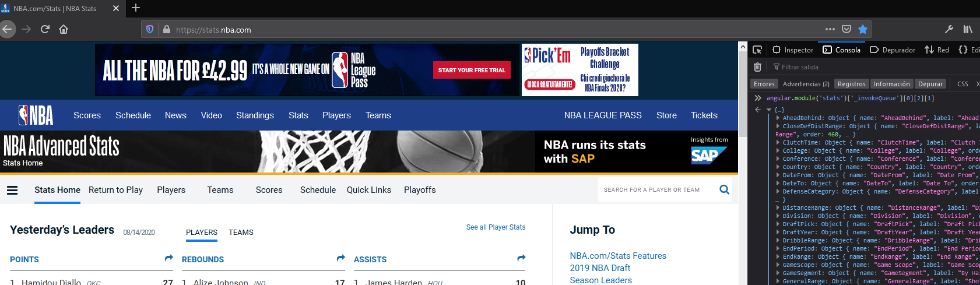Toggle the CSS console filter
Viewport: 980px width, 285px height.
tap(963, 84)
